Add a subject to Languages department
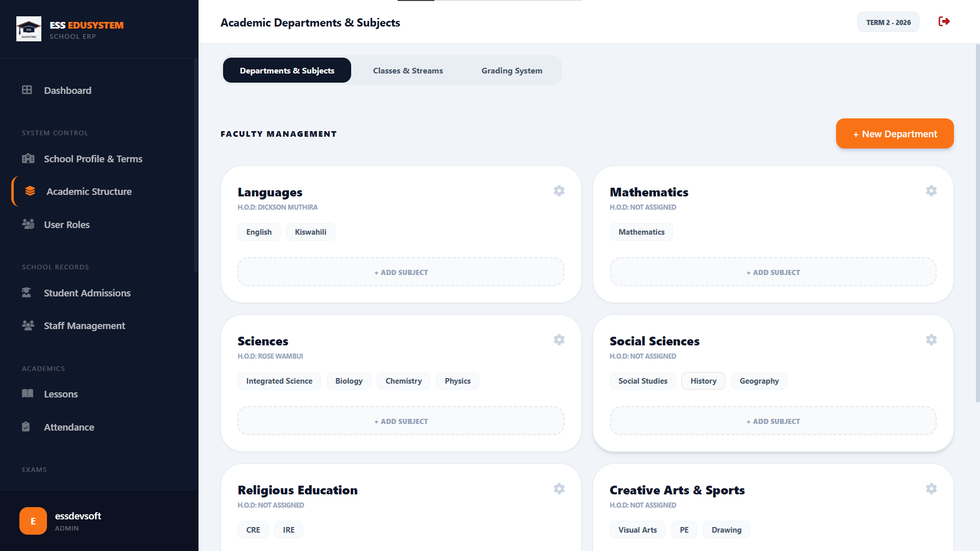This screenshot has height=551, width=980. click(401, 272)
